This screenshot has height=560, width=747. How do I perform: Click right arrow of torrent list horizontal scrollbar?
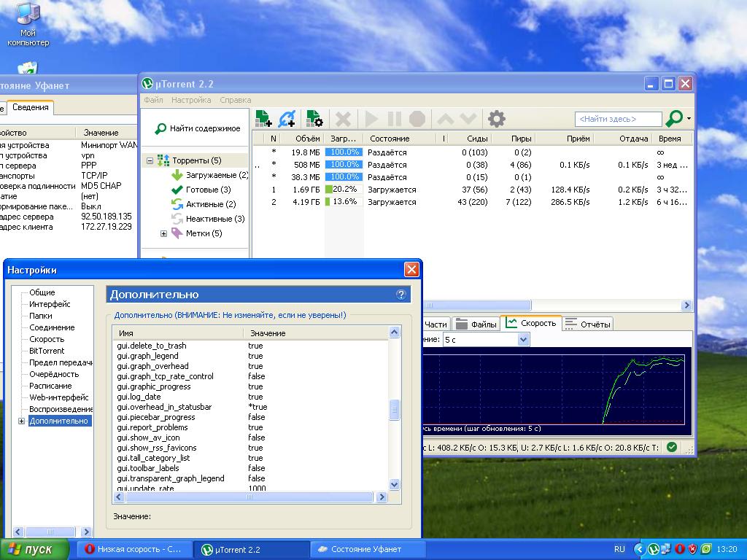point(686,306)
